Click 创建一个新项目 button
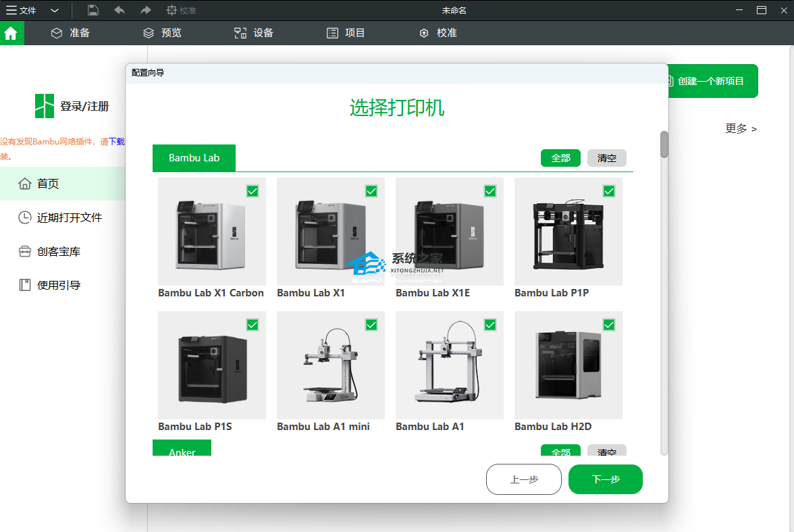This screenshot has width=794, height=532. point(713,81)
